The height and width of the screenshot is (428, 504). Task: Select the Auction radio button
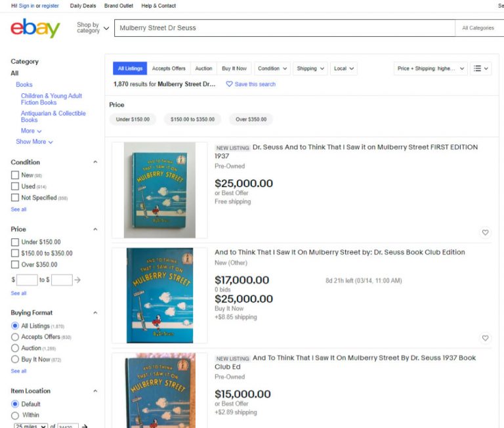15,348
